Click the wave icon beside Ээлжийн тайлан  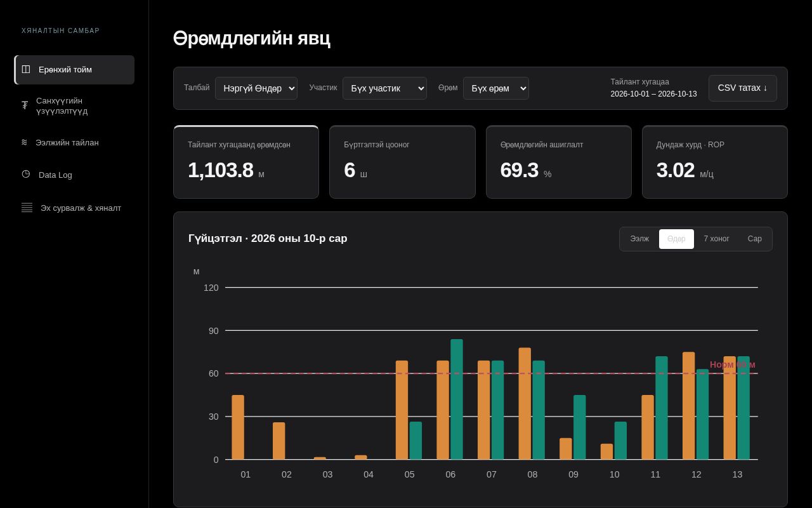(x=24, y=142)
